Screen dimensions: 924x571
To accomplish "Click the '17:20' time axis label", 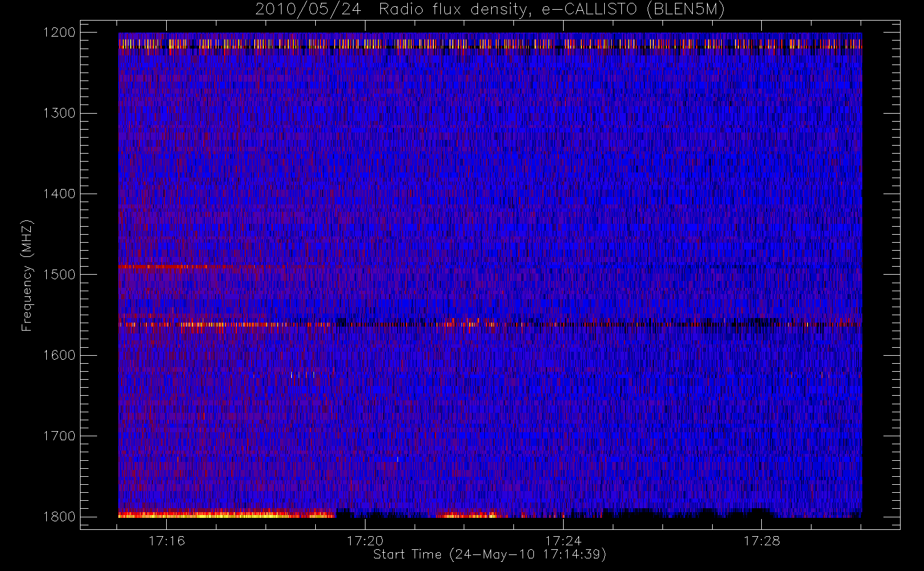I will pos(365,541).
